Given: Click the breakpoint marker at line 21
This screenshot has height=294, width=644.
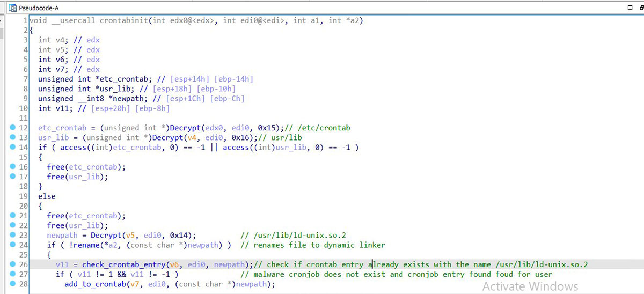Looking at the screenshot, I should [12, 216].
